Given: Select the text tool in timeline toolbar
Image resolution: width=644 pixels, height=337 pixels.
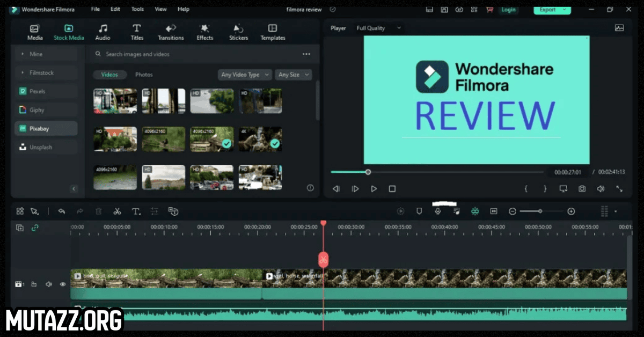Looking at the screenshot, I should coord(136,211).
